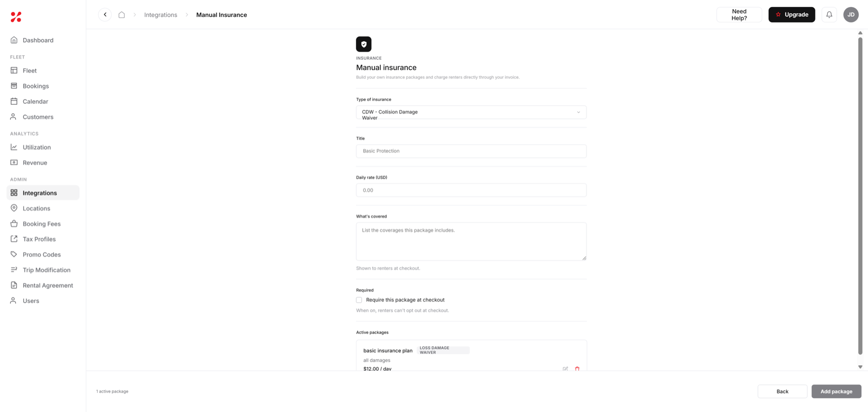Expand the Type of insurance dropdown
Screen dimensions: 868x412
tap(471, 112)
